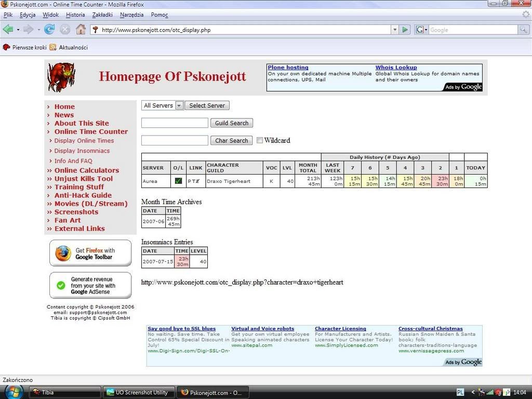532x399 pixels.
Task: Open the Aktualności feed bookmark
Action: (x=69, y=47)
